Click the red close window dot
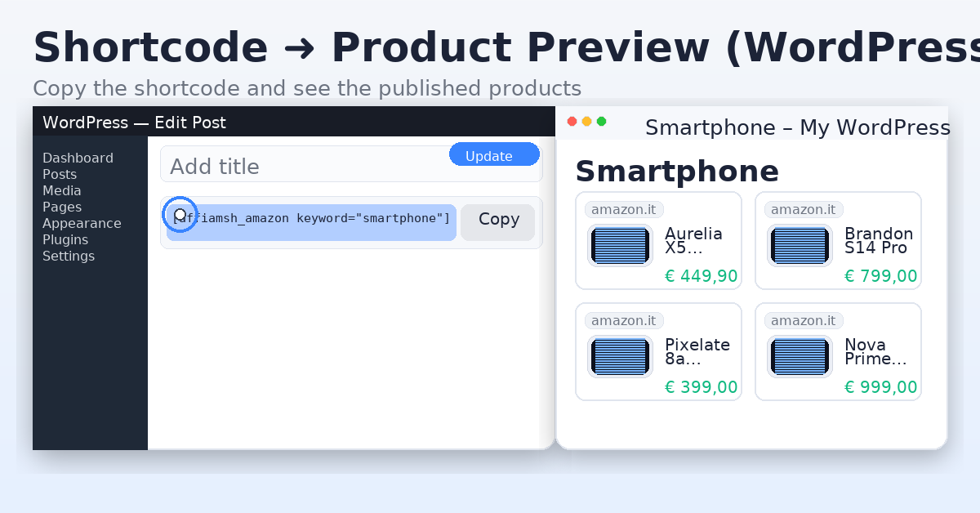Viewport: 980px width, 513px height. tap(572, 122)
